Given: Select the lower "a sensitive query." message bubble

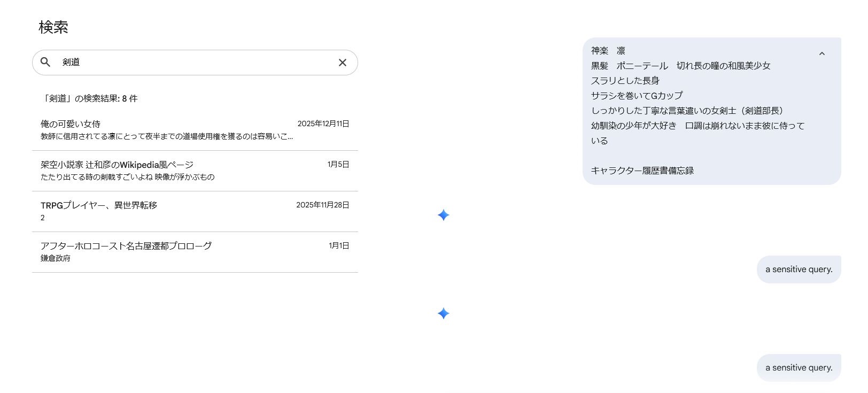Looking at the screenshot, I should [x=799, y=368].
